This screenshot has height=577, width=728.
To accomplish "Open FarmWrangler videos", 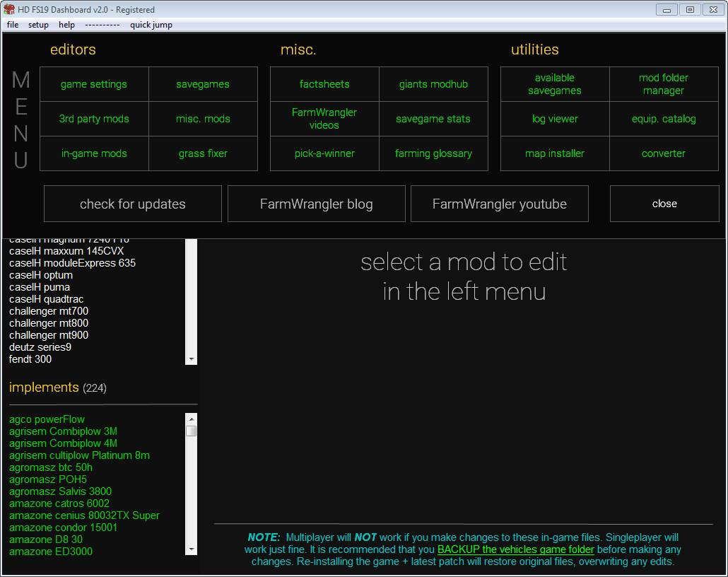I will coord(324,119).
